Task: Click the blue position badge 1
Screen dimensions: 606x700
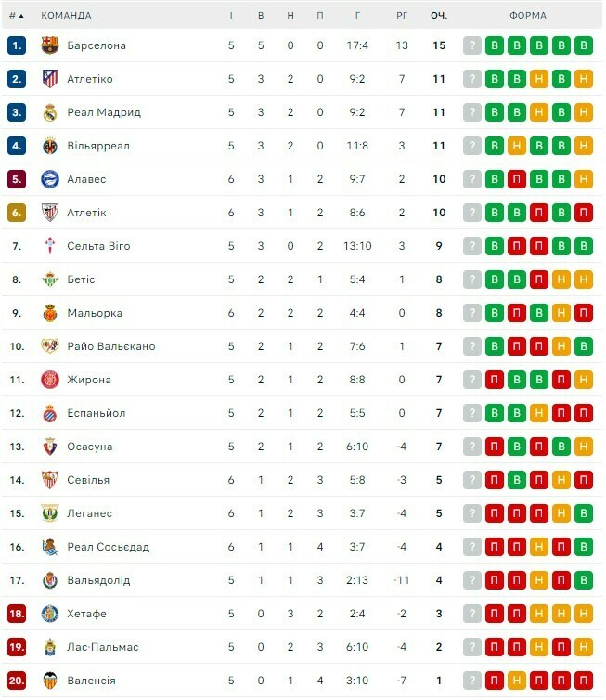Action: click(17, 45)
